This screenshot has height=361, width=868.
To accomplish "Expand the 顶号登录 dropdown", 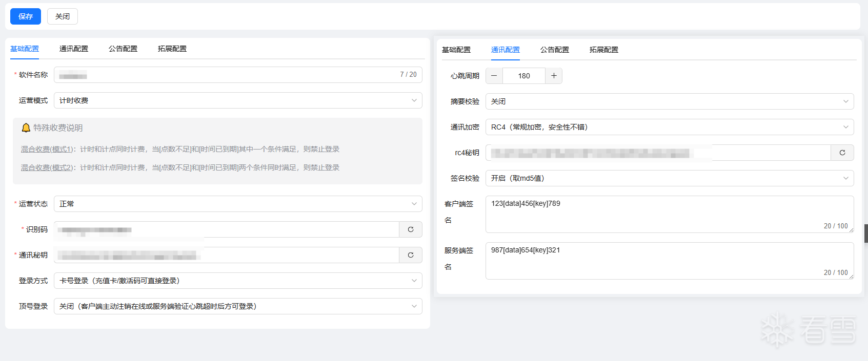I will 238,306.
